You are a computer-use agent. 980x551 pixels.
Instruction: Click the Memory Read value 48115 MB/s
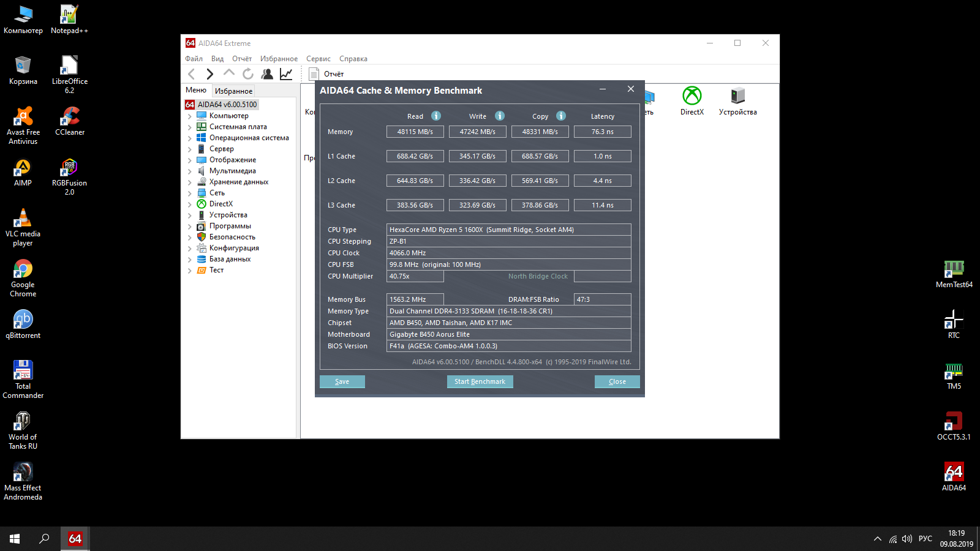tap(415, 132)
